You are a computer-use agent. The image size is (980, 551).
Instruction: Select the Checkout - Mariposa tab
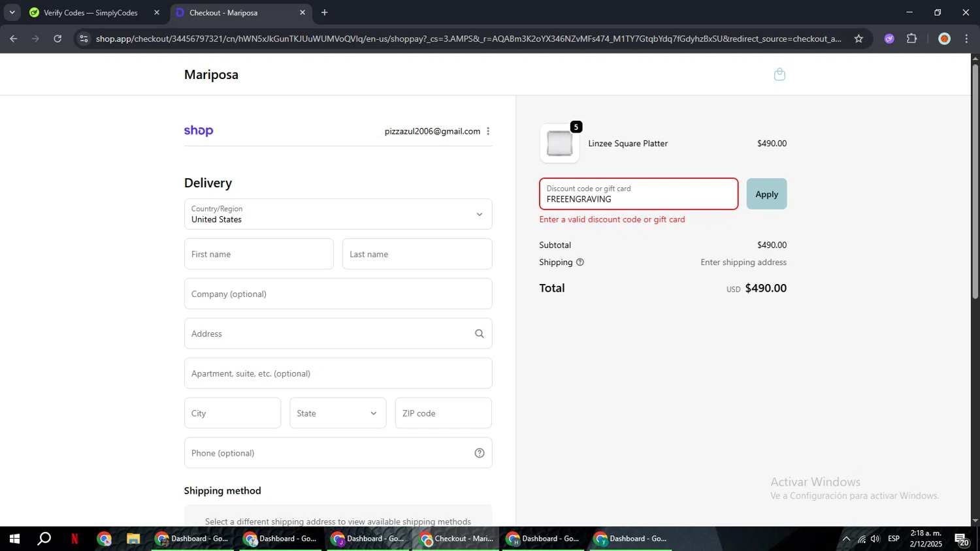[x=240, y=12]
